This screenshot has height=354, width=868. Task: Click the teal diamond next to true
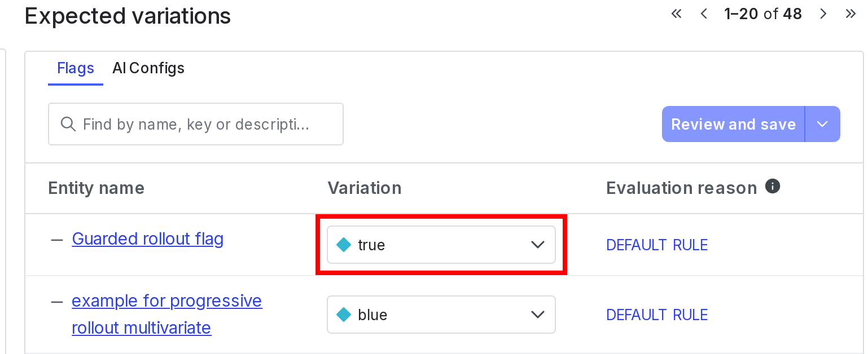344,245
